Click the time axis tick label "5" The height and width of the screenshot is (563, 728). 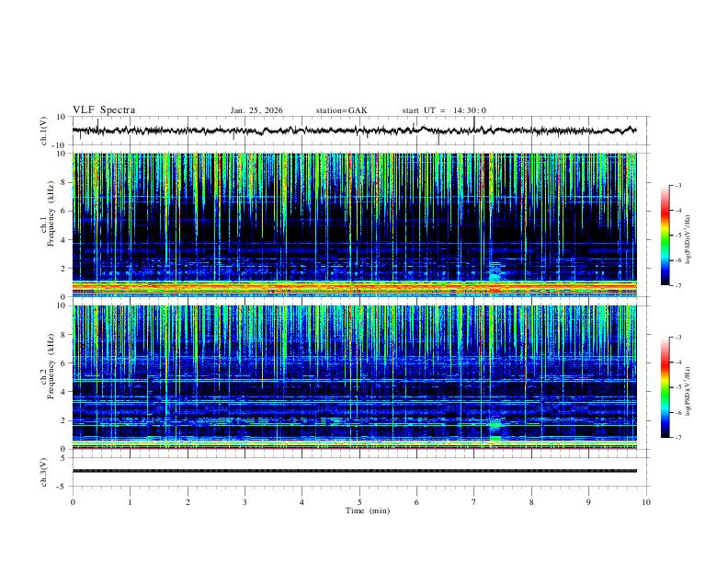coord(359,502)
